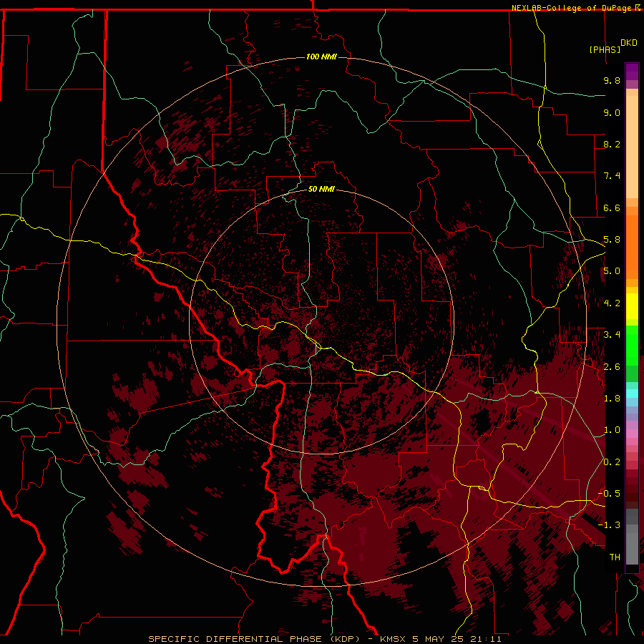Click the TH threshold label on the scale

tap(615, 557)
